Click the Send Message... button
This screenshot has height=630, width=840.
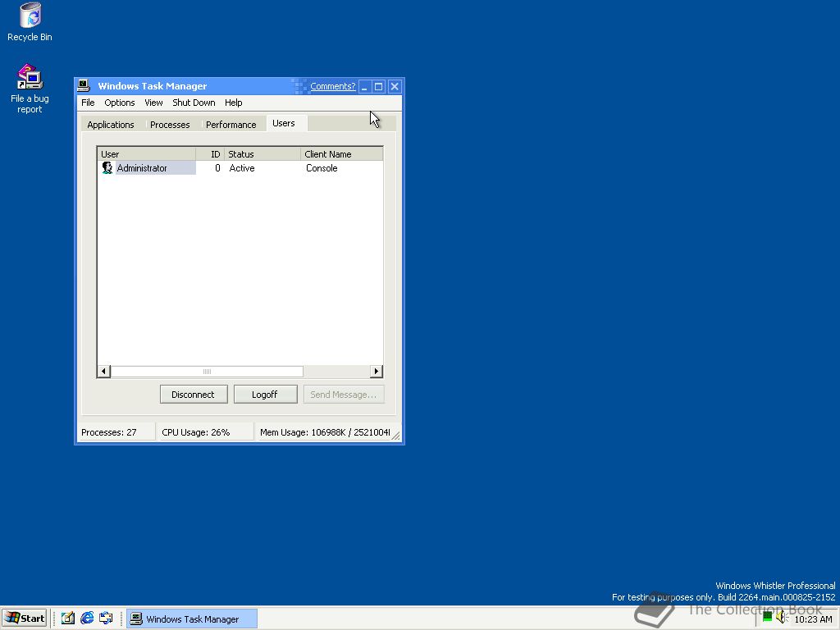[344, 395]
